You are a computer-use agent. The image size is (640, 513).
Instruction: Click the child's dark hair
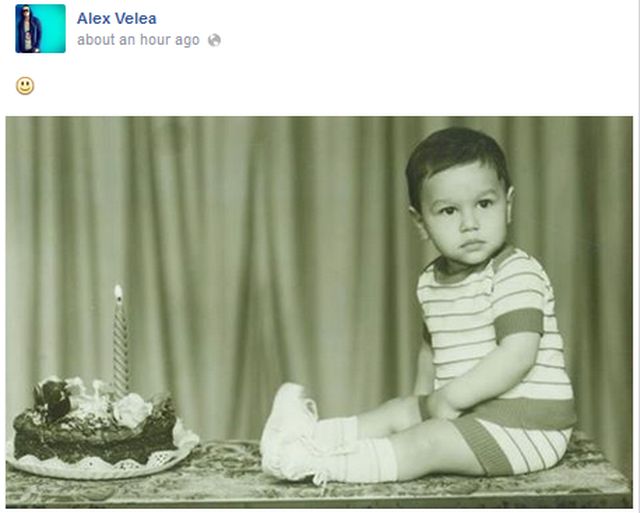[455, 159]
